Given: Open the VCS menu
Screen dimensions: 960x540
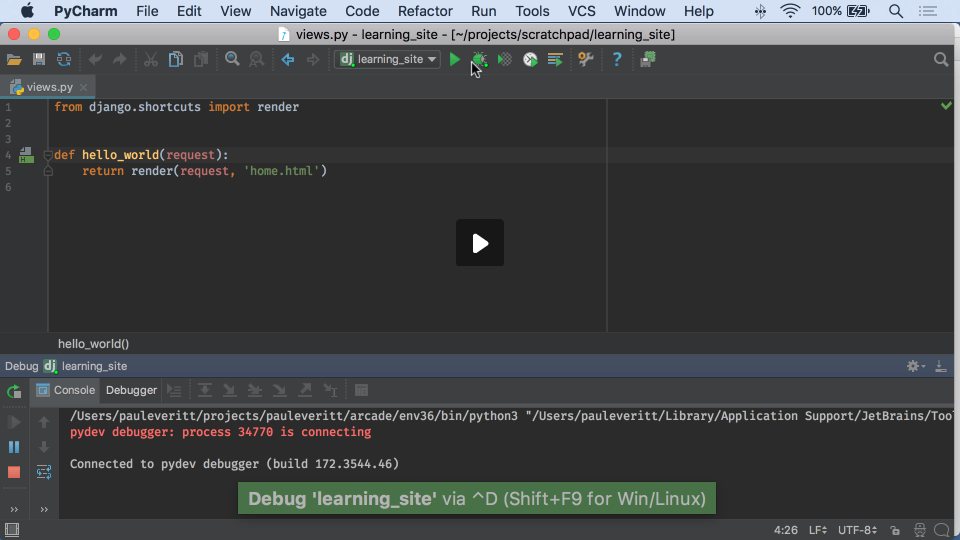Looking at the screenshot, I should 582,11.
